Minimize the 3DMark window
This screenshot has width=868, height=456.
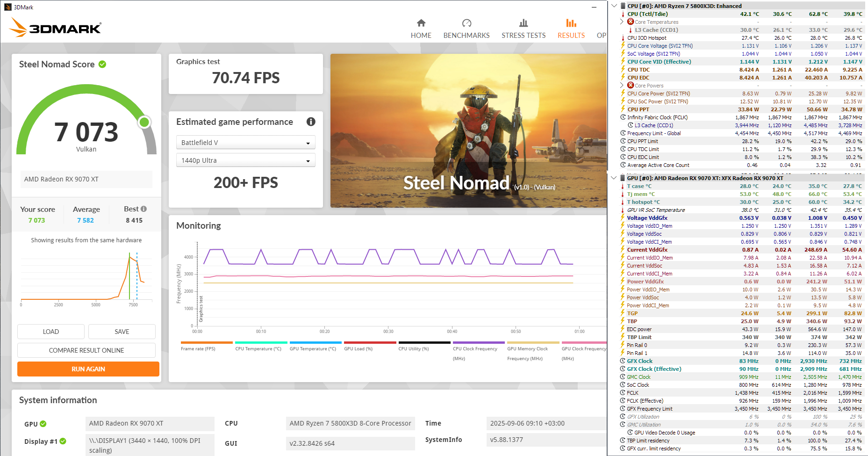click(594, 7)
